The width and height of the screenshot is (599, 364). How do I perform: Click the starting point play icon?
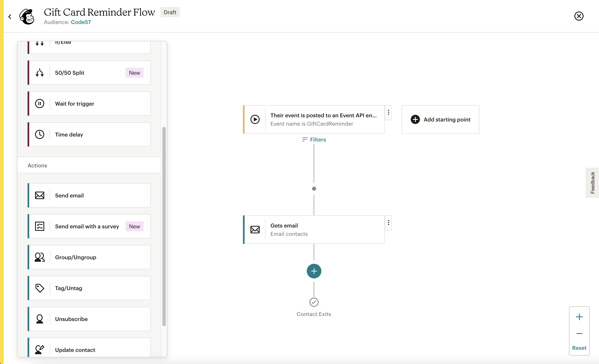tap(255, 119)
